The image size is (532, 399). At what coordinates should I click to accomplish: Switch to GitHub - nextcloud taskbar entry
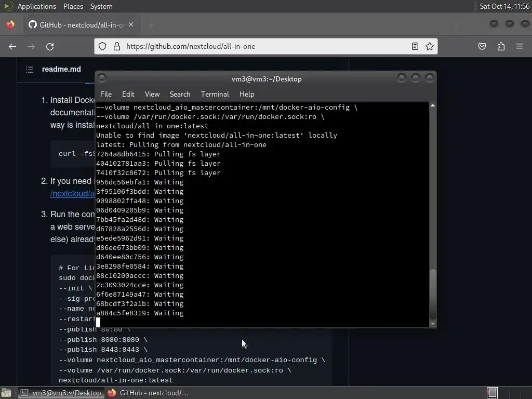148,393
